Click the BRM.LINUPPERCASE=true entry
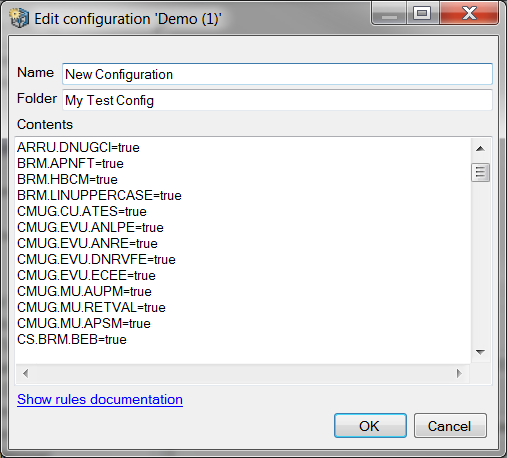This screenshot has height=458, width=507. (x=99, y=195)
